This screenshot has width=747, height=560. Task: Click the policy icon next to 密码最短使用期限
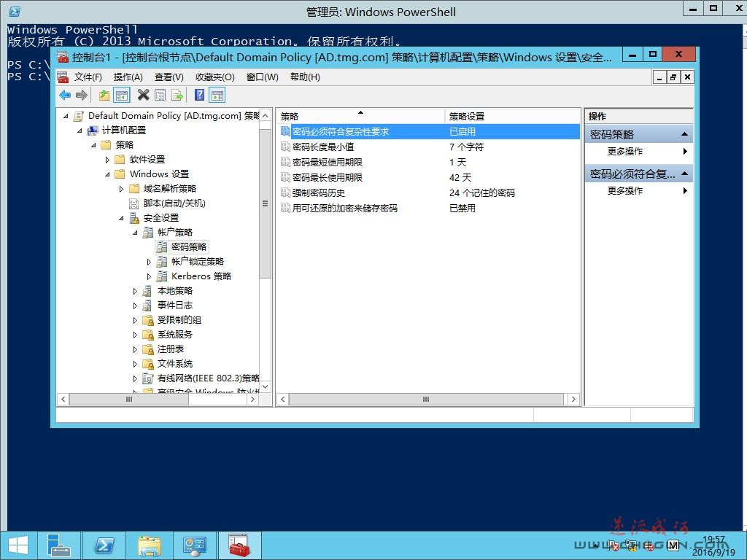[285, 162]
